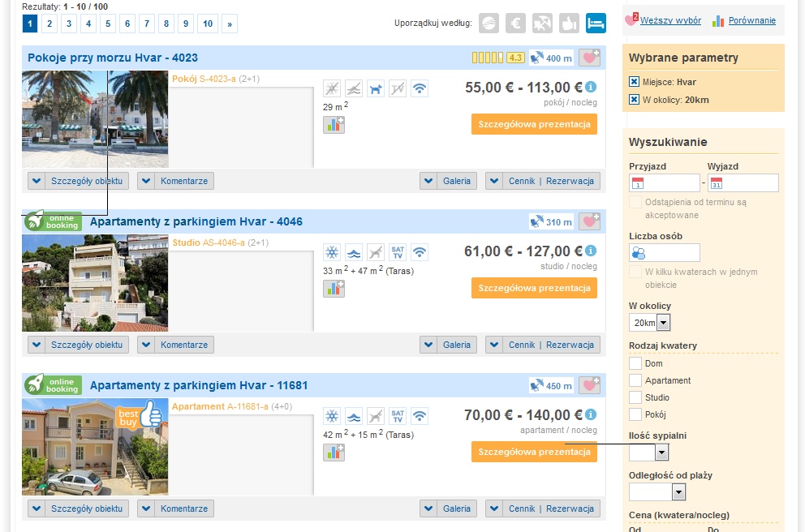Image resolution: width=805 pixels, height=532 pixels.
Task: Tick the Studio accommodation type checkbox
Action: pos(635,397)
